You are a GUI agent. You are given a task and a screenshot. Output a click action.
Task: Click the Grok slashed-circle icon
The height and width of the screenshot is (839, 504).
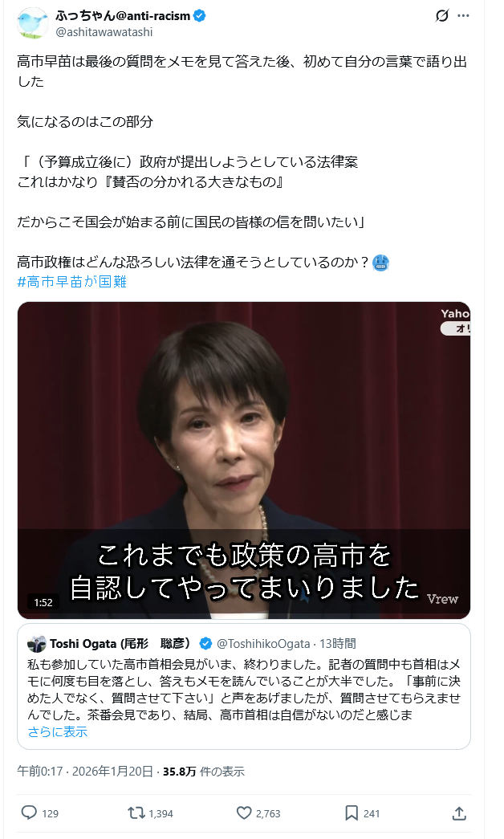click(x=442, y=15)
